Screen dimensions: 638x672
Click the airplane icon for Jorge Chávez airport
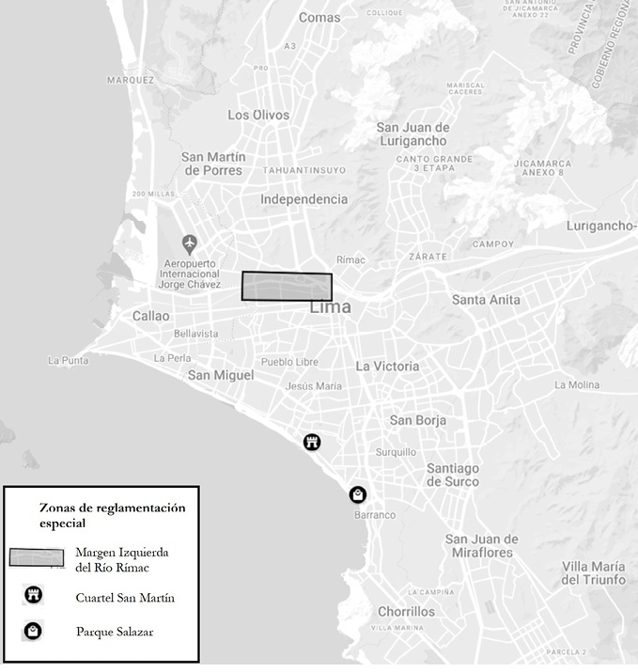(x=191, y=244)
